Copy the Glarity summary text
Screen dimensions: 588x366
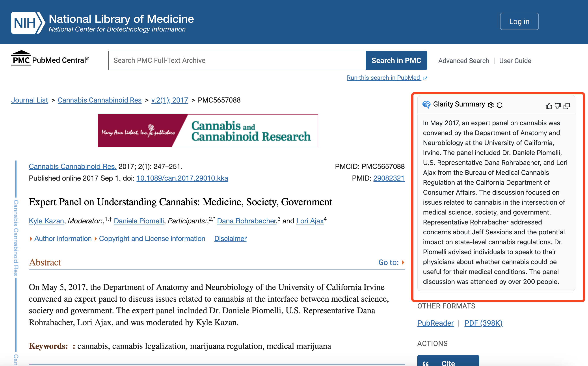(x=567, y=106)
